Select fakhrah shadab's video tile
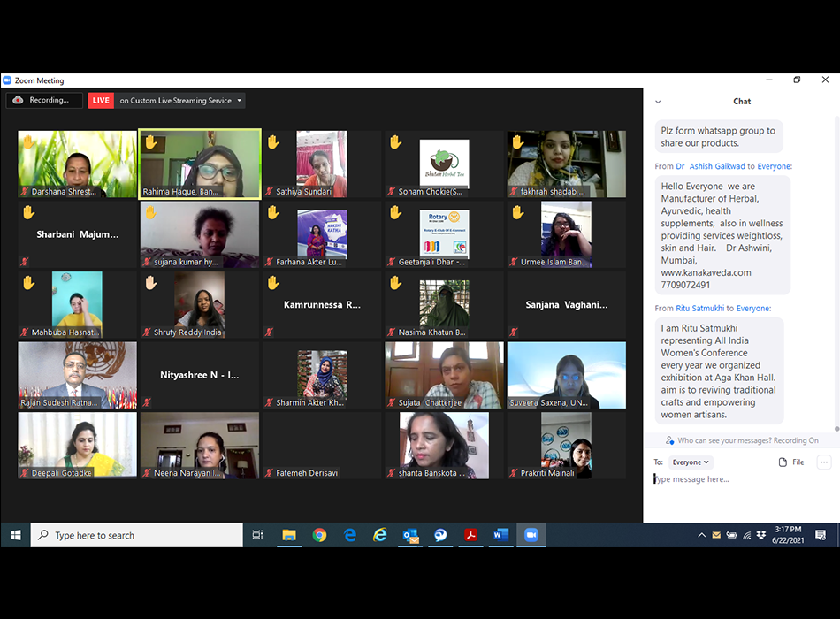This screenshot has width=840, height=619. point(567,164)
